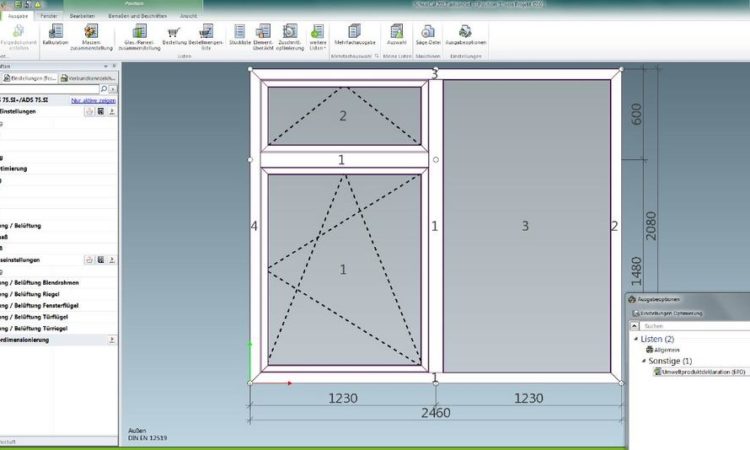The width and height of the screenshot is (750, 450).
Task: Open the weitere Listen dropdown
Action: 317,36
